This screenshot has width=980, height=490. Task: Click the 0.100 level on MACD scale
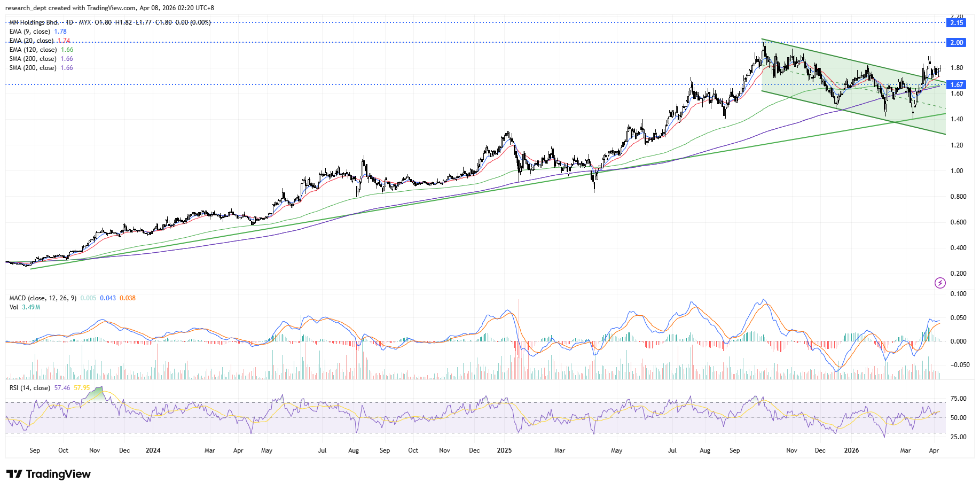958,294
